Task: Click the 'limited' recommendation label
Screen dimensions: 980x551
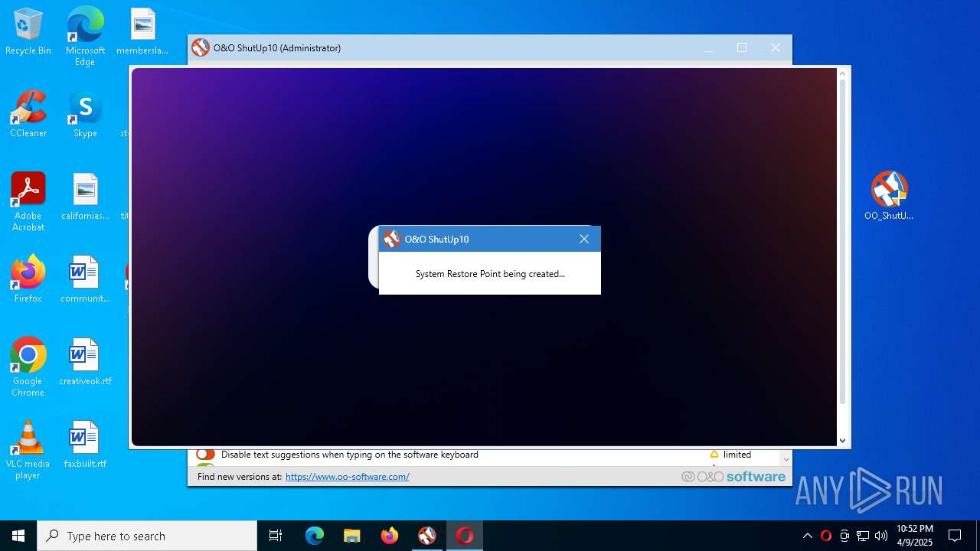Action: [737, 455]
